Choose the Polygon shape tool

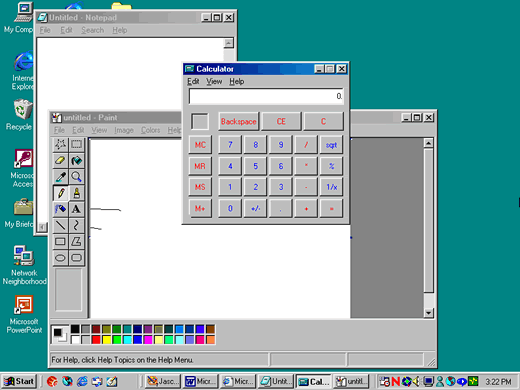76,241
